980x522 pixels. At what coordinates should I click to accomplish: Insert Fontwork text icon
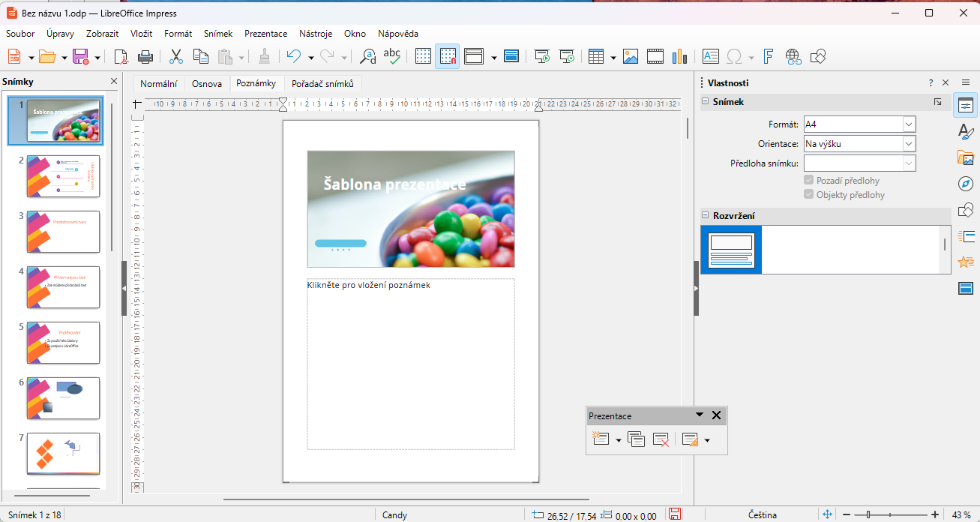[769, 56]
